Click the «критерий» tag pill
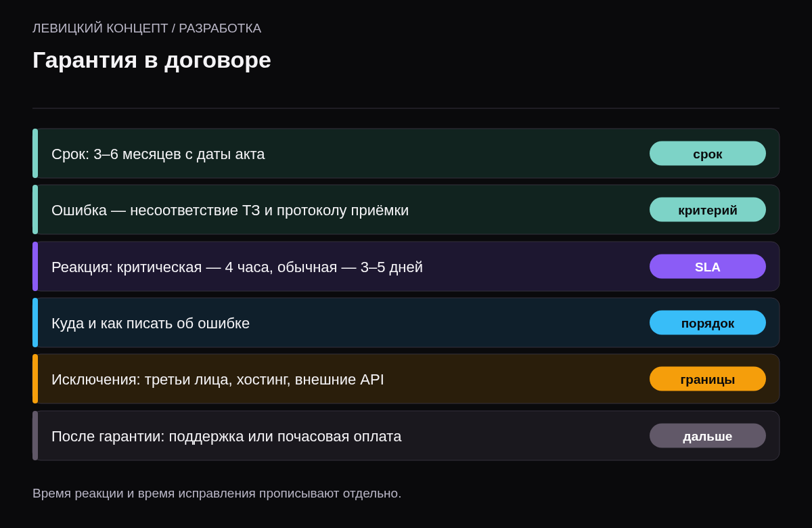 tap(708, 210)
